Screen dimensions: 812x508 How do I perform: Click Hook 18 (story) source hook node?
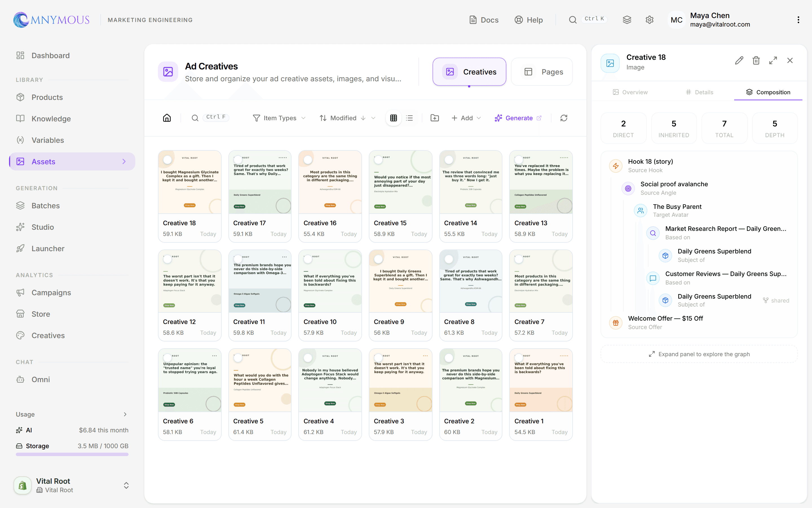tap(699, 166)
